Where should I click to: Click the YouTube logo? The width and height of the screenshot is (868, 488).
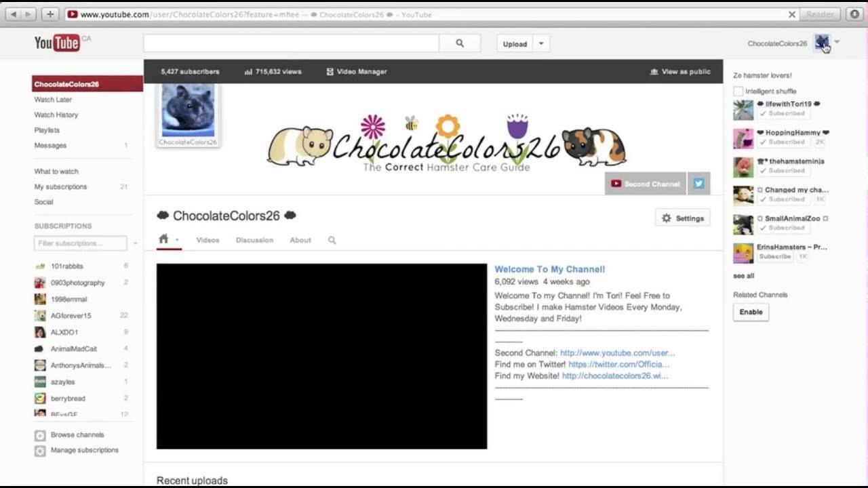[57, 43]
